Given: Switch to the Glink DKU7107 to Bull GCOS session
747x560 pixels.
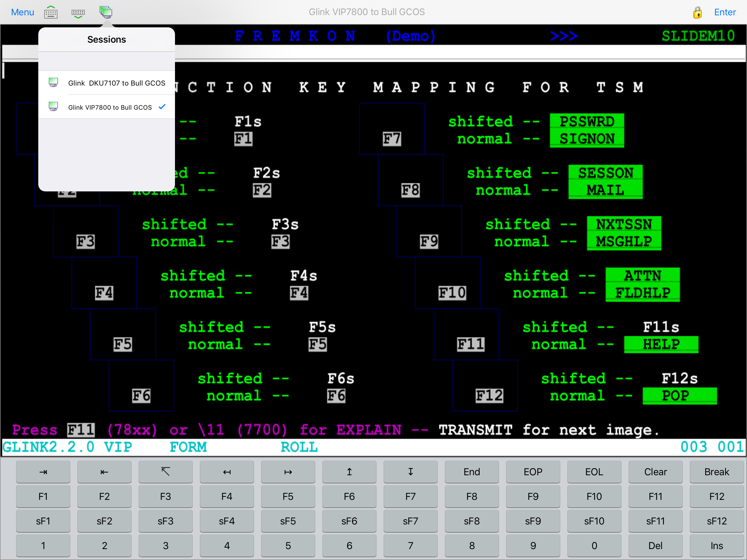Looking at the screenshot, I should (x=116, y=83).
